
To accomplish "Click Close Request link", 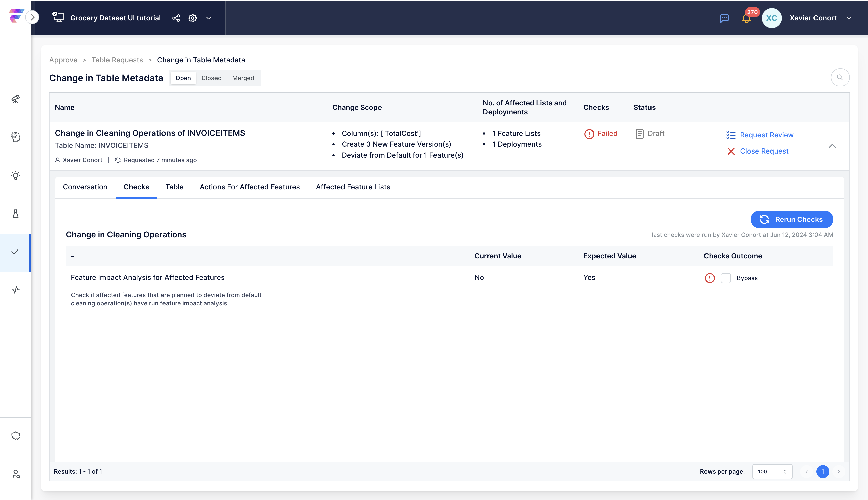I will pos(764,151).
